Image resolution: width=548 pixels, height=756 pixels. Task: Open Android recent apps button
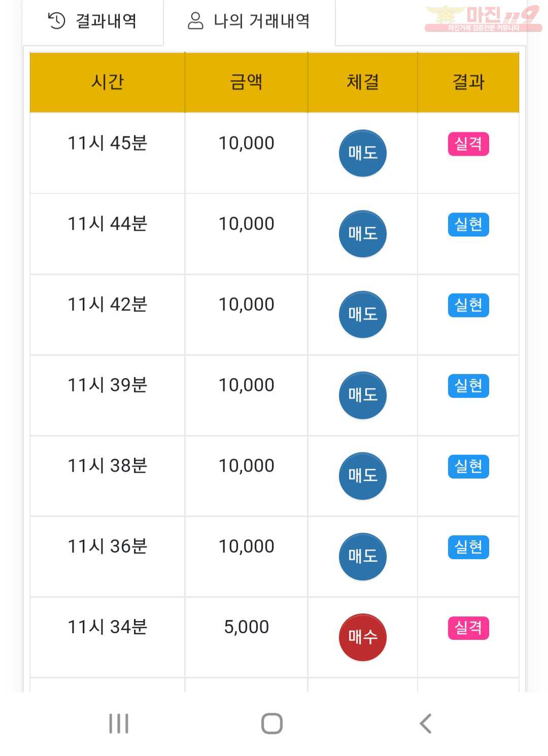(x=119, y=724)
